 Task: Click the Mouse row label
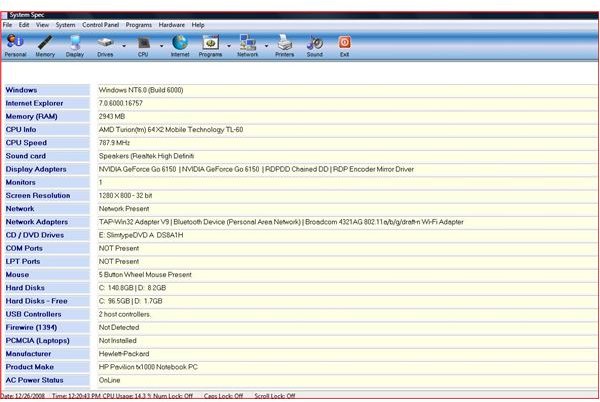coord(17,275)
